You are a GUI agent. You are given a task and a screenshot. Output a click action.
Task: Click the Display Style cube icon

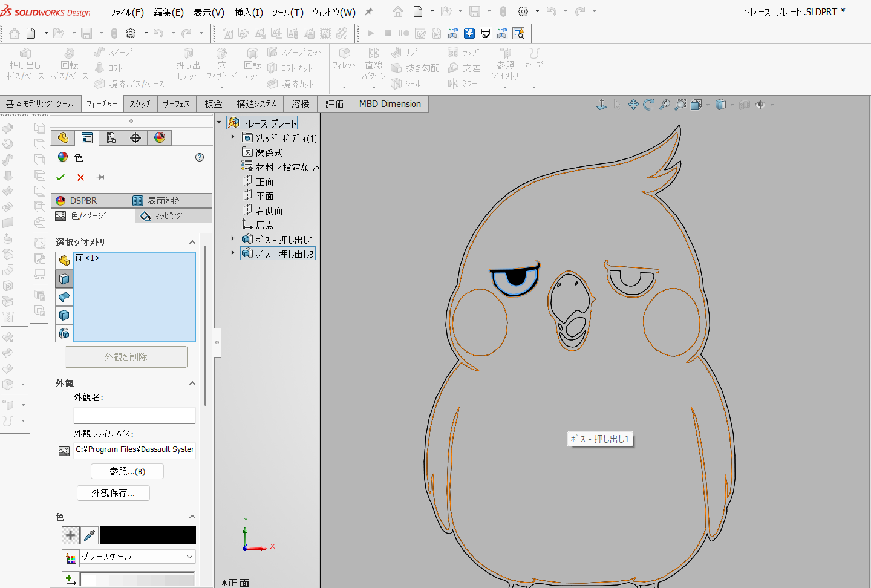(720, 105)
